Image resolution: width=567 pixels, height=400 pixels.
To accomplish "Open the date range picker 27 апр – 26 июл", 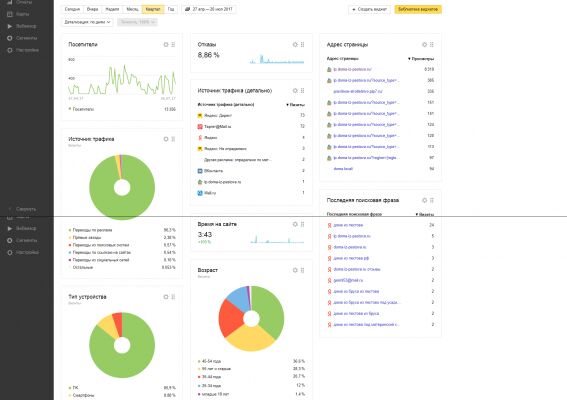I will coord(209,9).
